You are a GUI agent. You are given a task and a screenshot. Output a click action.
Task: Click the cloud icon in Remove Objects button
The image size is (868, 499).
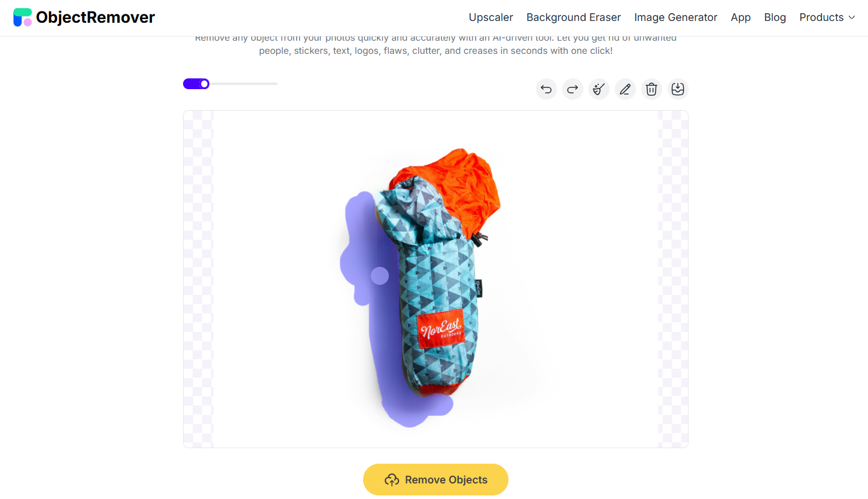tap(392, 480)
